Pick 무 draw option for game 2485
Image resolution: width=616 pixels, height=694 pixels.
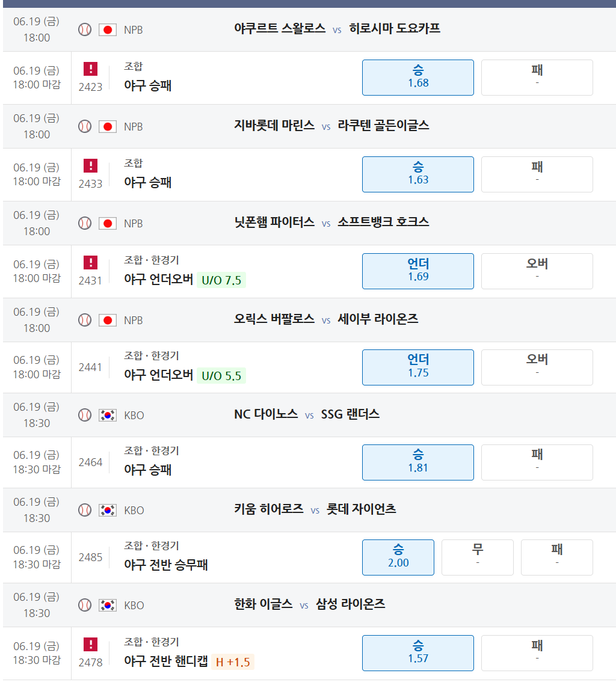pos(478,557)
